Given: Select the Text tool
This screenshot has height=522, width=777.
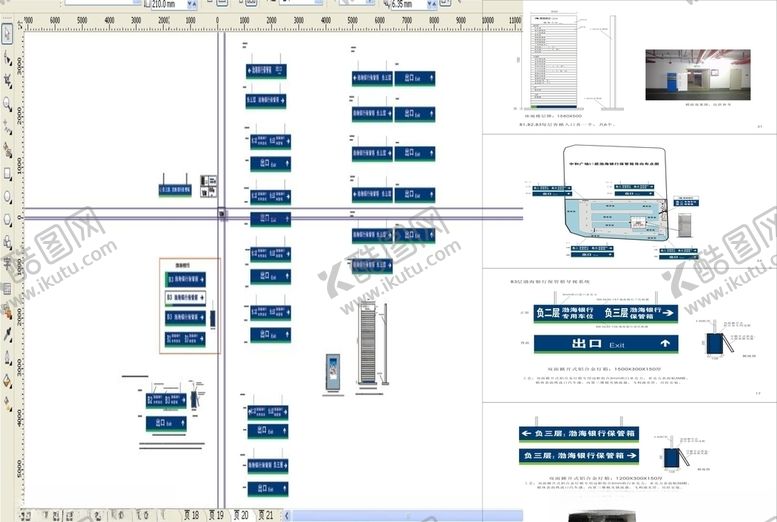Looking at the screenshot, I should tap(7, 265).
